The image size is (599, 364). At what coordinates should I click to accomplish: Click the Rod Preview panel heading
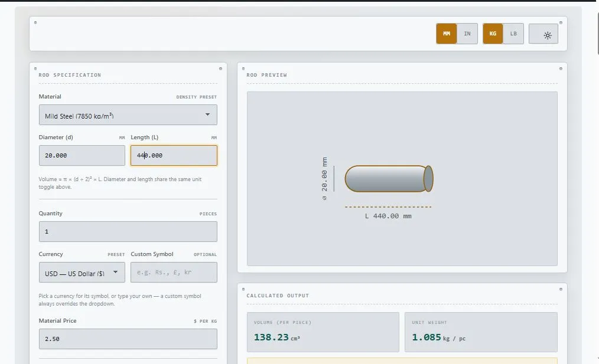[x=266, y=75]
